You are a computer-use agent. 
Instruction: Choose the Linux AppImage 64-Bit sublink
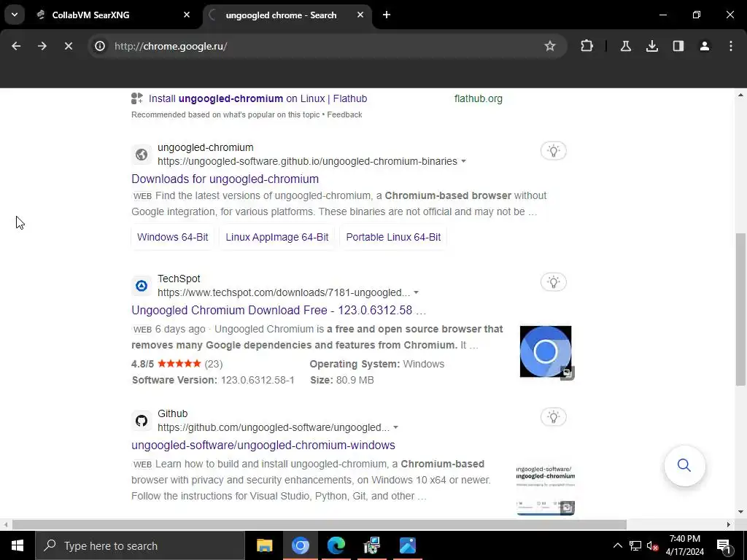tap(276, 237)
